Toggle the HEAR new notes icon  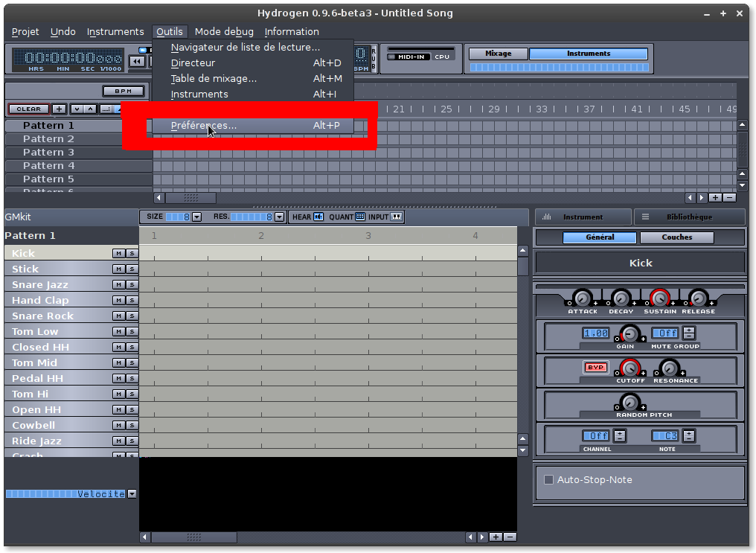pyautogui.click(x=318, y=217)
